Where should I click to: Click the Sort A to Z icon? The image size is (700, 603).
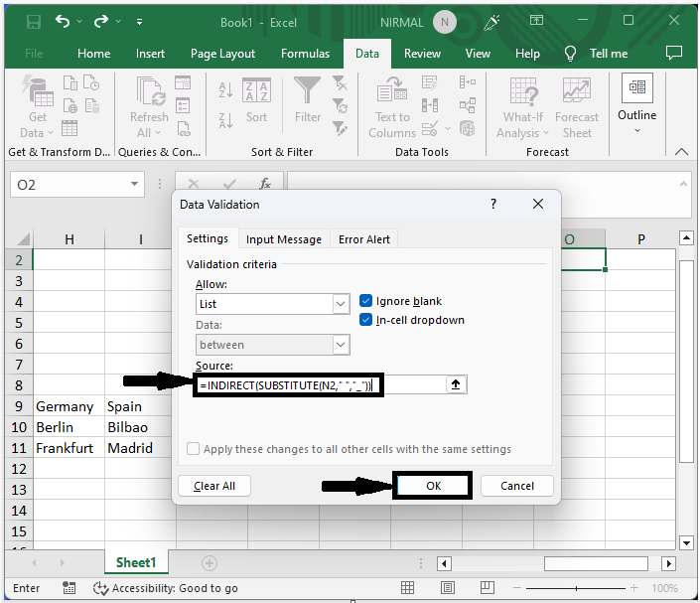point(226,91)
